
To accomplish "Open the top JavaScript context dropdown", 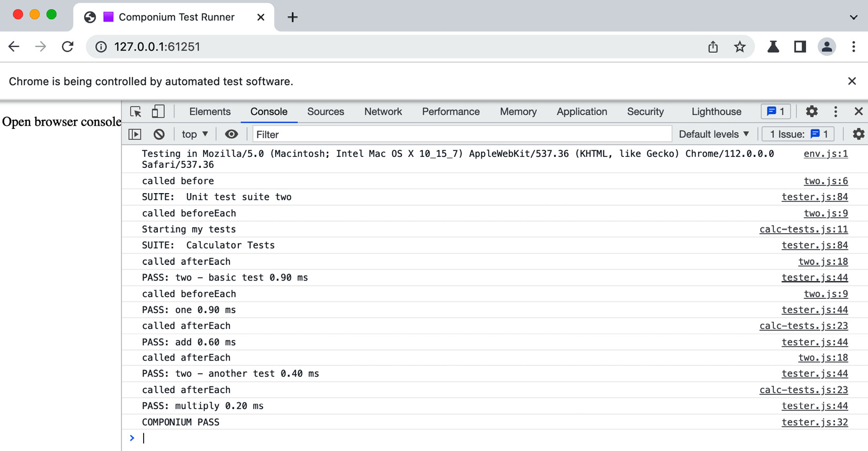I will (195, 134).
